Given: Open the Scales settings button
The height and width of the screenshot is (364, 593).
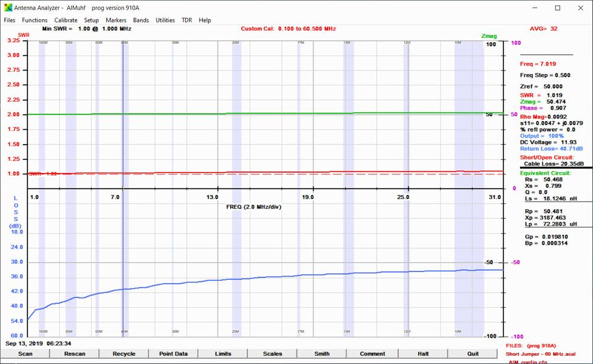Looking at the screenshot, I should pos(273,354).
